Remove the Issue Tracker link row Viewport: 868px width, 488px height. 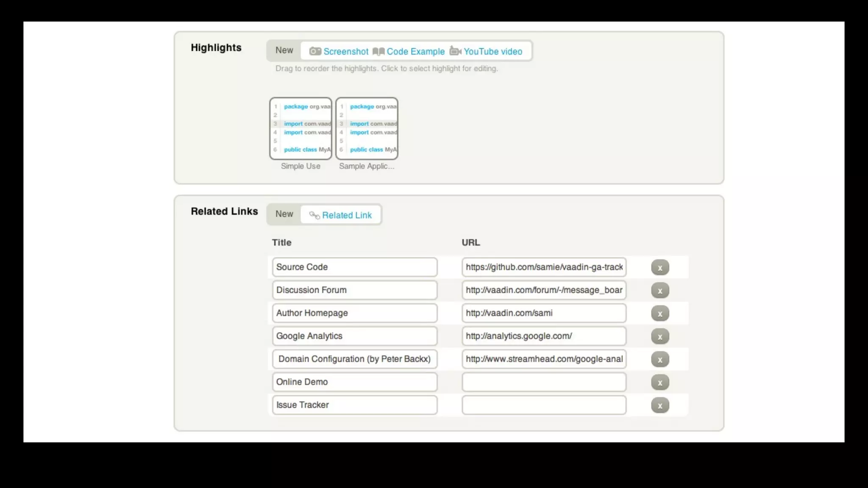660,405
